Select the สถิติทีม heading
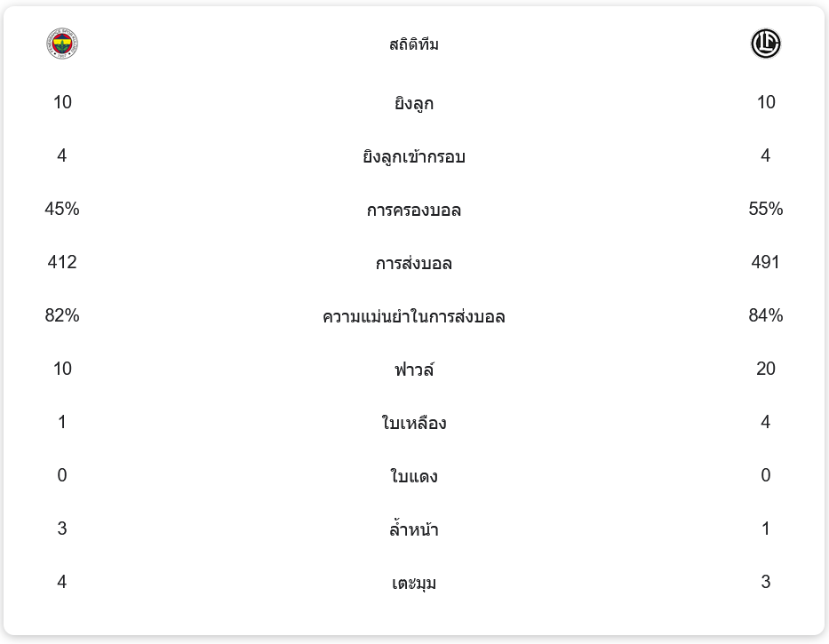829x644 pixels. pyautogui.click(x=414, y=44)
